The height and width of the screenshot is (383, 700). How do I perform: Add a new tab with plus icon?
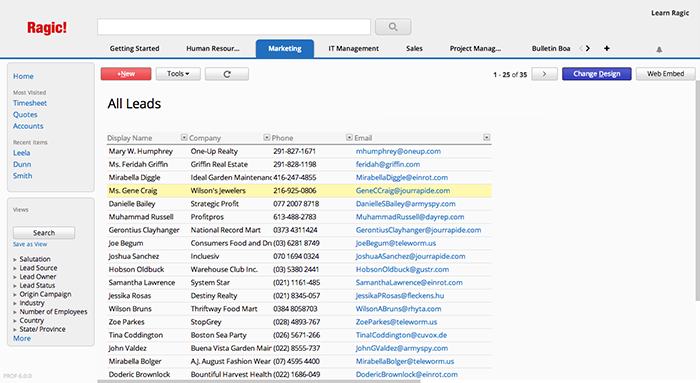pos(607,48)
